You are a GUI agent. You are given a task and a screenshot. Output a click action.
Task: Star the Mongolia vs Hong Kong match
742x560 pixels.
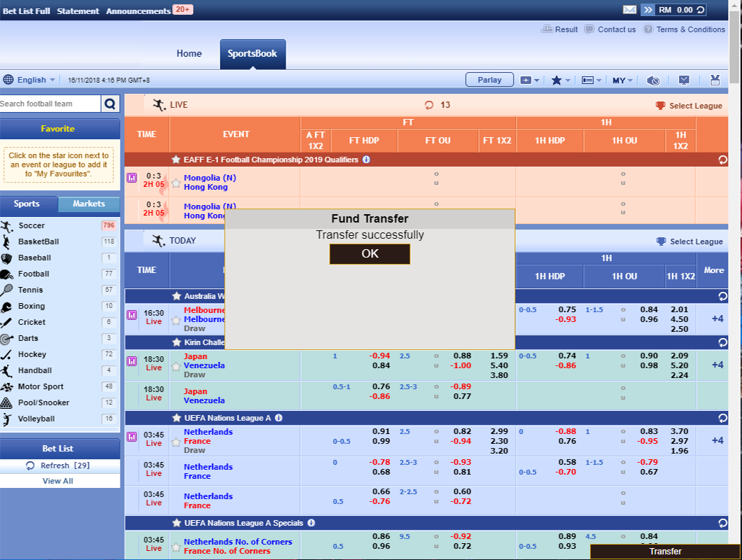176,183
